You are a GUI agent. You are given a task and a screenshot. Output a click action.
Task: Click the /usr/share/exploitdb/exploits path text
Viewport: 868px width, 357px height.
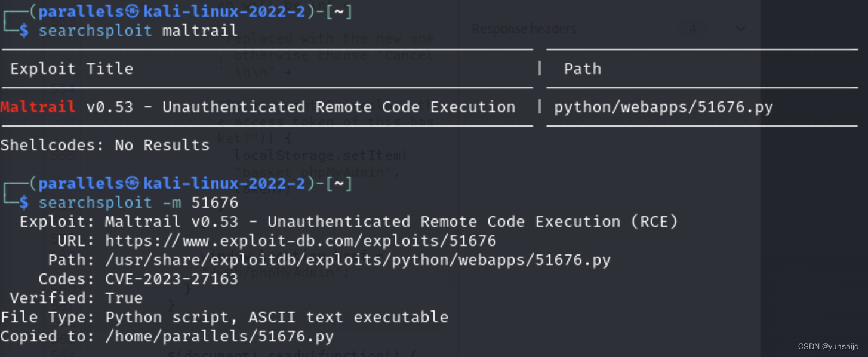pos(358,260)
